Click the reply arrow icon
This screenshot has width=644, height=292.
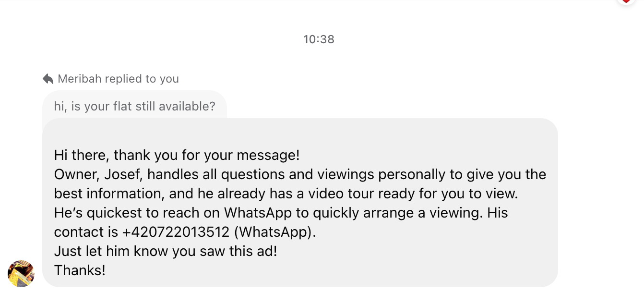coord(48,79)
